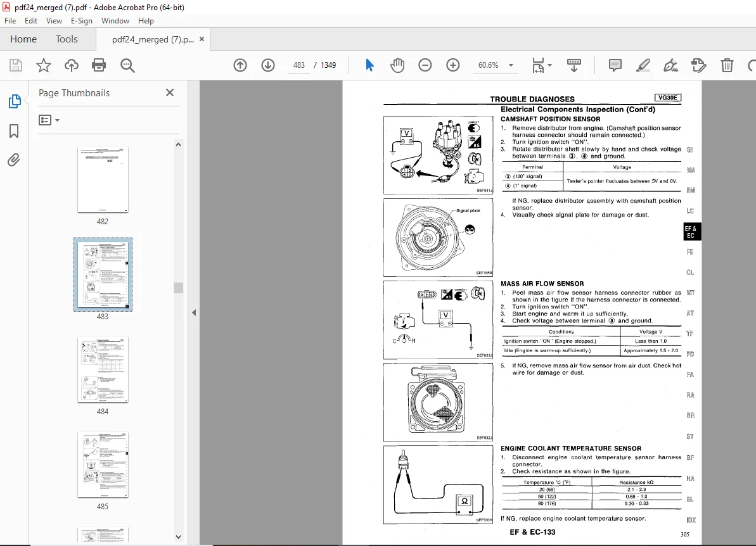
Task: Click page footer 'EF & EC-133'
Action: pos(532,532)
